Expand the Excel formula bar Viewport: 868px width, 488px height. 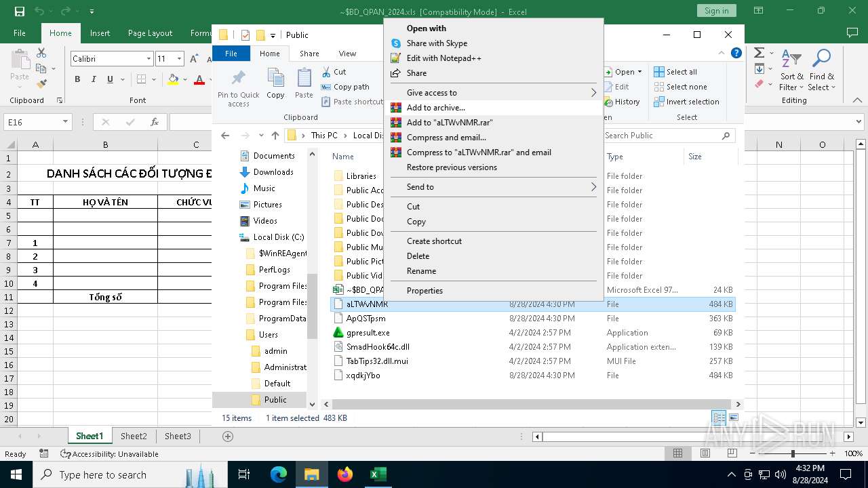pos(860,122)
